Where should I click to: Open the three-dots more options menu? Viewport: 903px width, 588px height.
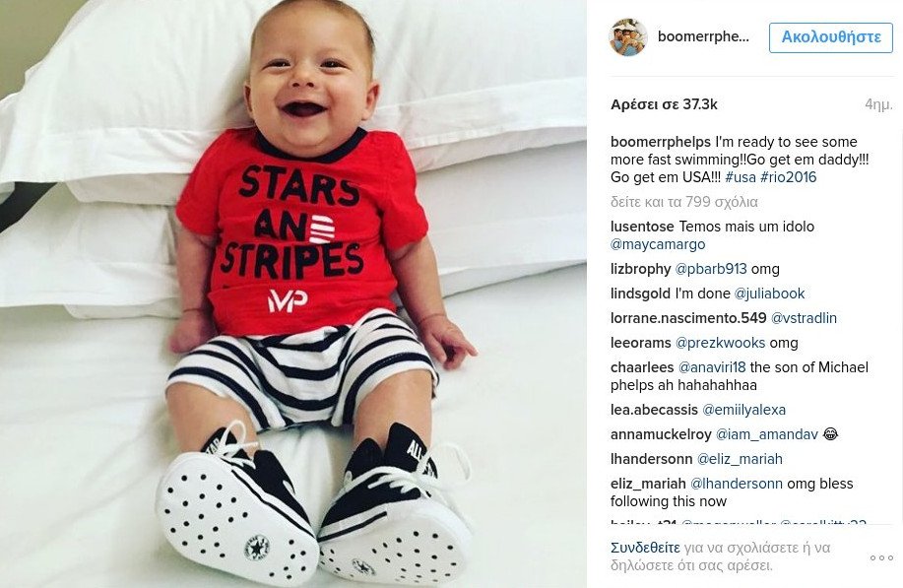[x=881, y=557]
